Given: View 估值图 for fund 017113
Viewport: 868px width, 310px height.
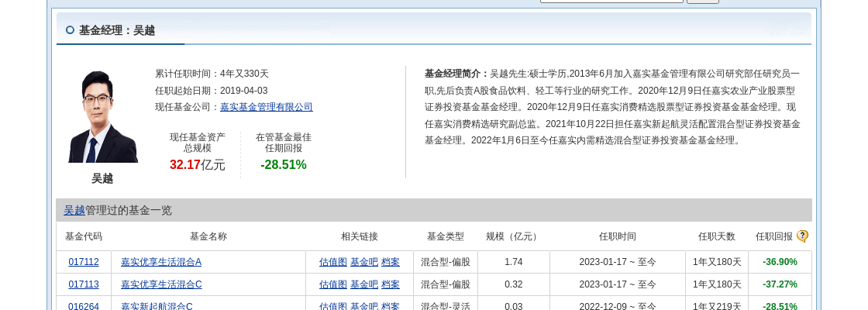Looking at the screenshot, I should (333, 284).
